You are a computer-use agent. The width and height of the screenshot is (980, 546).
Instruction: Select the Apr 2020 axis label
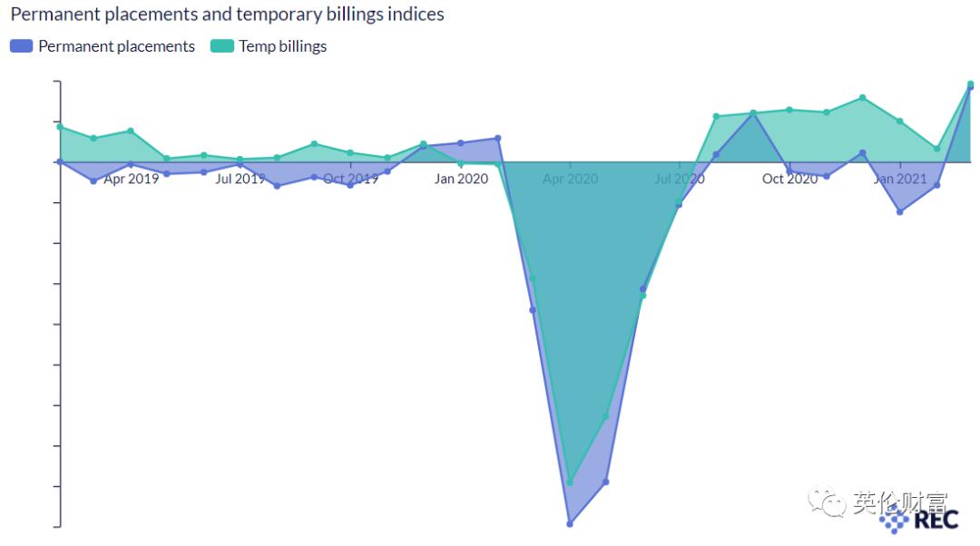pyautogui.click(x=571, y=179)
